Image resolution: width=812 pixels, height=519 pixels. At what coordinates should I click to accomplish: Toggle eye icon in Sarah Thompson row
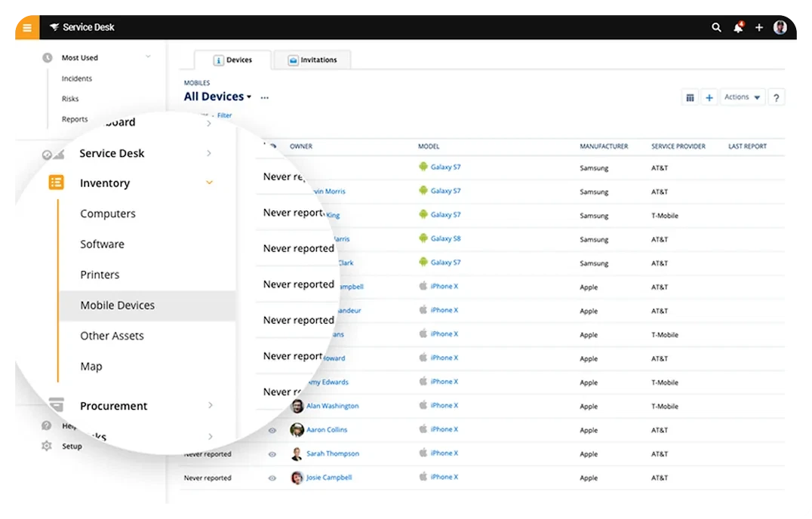coord(272,454)
